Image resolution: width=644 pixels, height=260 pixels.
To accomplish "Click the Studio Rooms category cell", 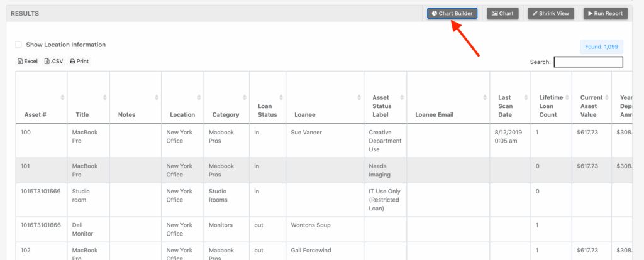I will [226, 200].
